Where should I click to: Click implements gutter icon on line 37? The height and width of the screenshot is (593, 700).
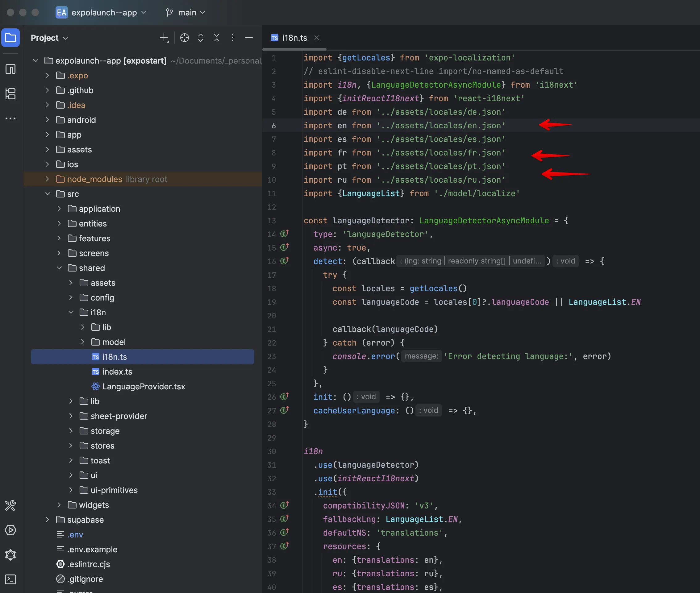pyautogui.click(x=285, y=546)
